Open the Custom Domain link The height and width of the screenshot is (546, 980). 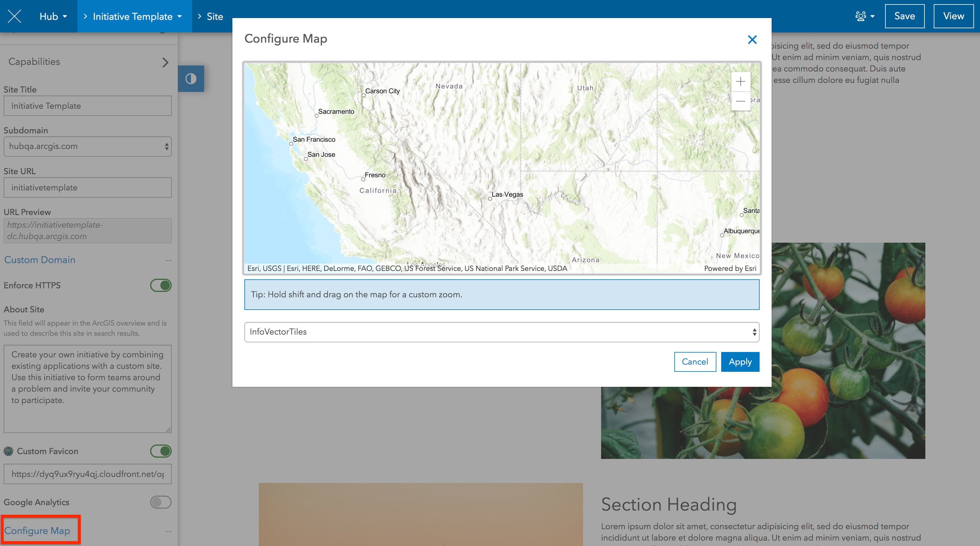coord(40,259)
